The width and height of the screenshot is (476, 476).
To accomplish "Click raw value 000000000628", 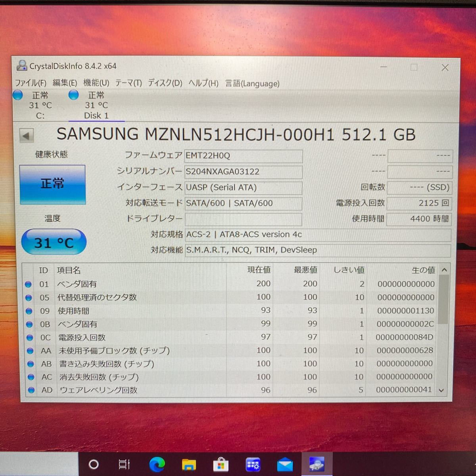I will (405, 350).
